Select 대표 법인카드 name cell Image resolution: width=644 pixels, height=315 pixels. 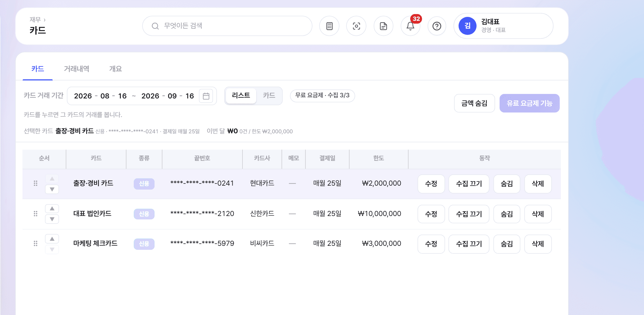tap(92, 214)
